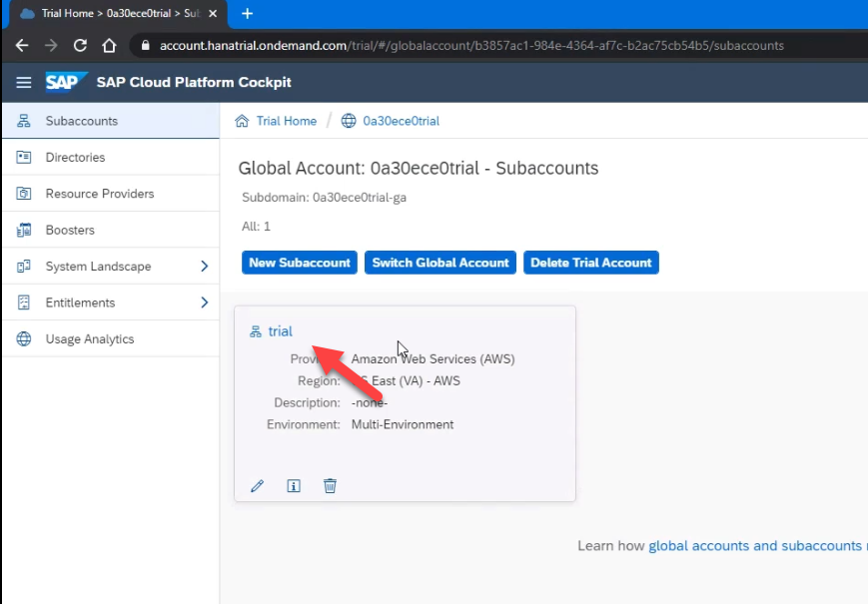Click the Description -none- value
This screenshot has width=868, height=604.
[x=370, y=402]
